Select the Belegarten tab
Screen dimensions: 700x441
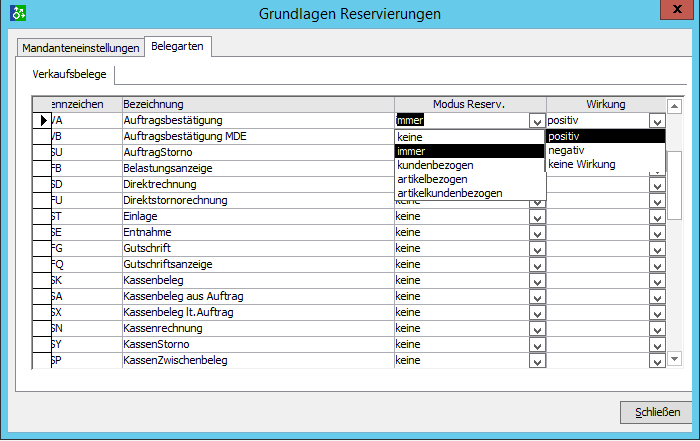point(177,47)
